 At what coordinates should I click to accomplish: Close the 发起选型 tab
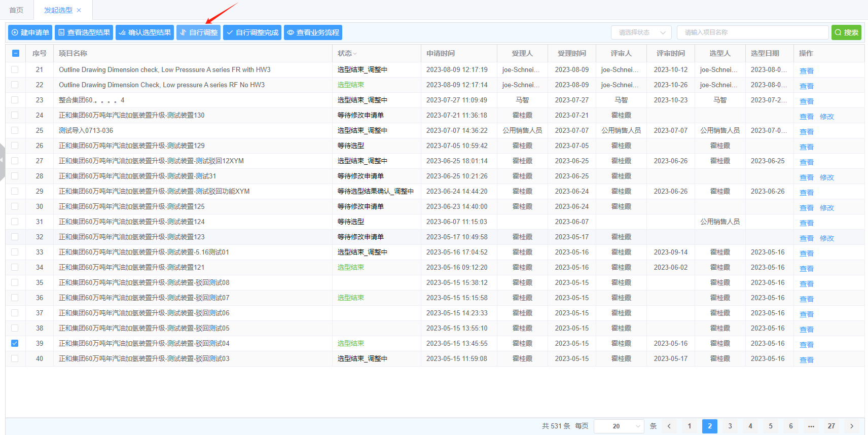click(79, 10)
